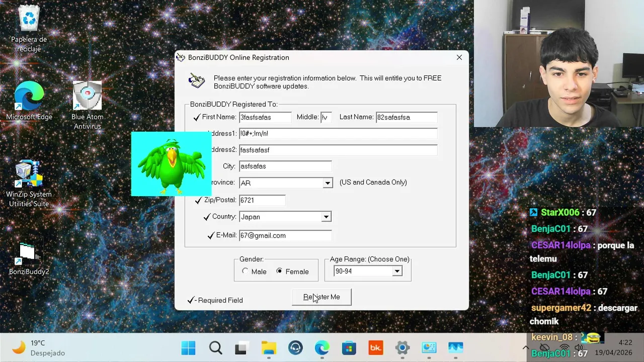Open the headset support app on taskbar

tap(295, 347)
